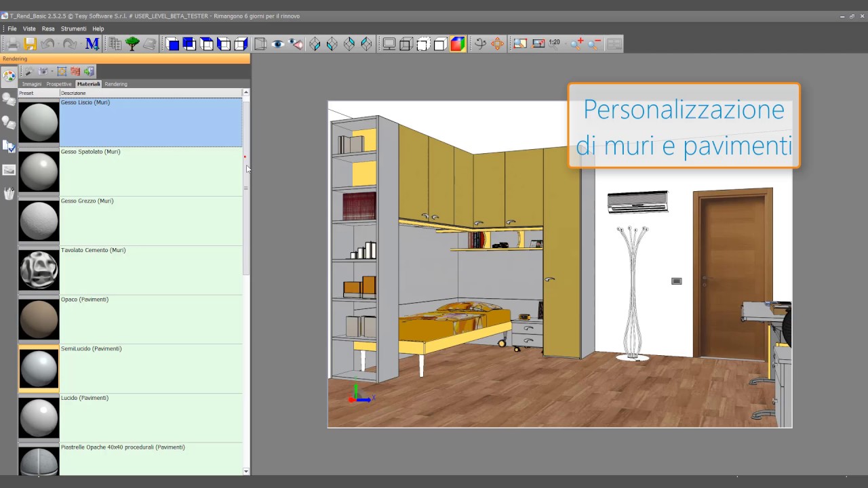Redo the last action
This screenshot has width=868, height=488.
[x=70, y=44]
